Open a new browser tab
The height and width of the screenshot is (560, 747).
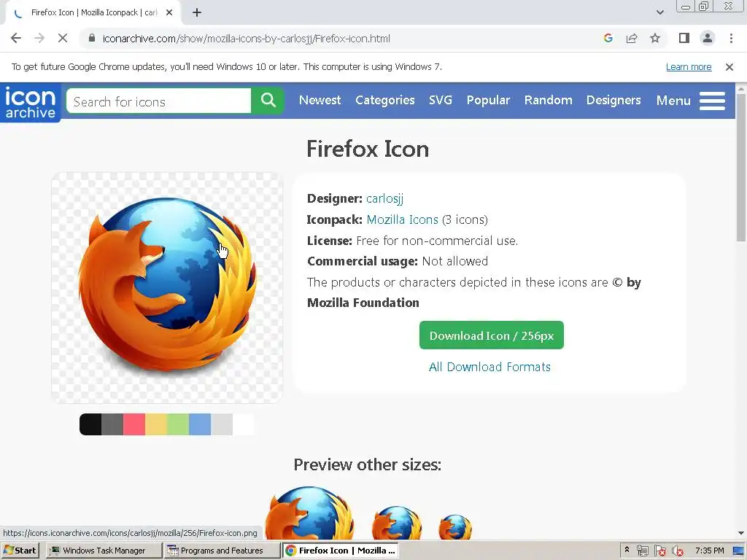197,13
